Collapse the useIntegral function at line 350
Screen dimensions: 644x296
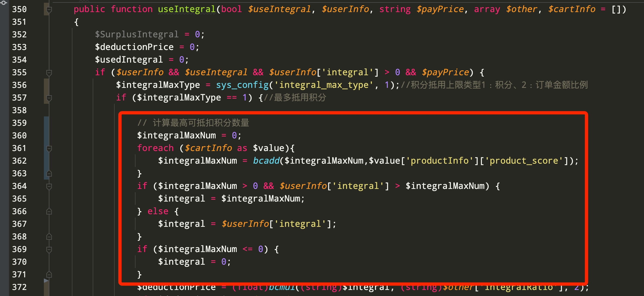[x=49, y=10]
